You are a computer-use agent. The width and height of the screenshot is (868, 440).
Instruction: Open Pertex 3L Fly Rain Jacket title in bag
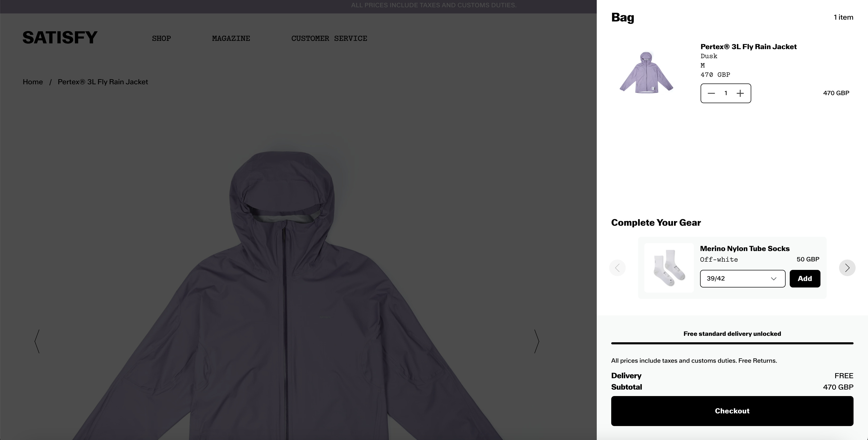[x=748, y=47]
